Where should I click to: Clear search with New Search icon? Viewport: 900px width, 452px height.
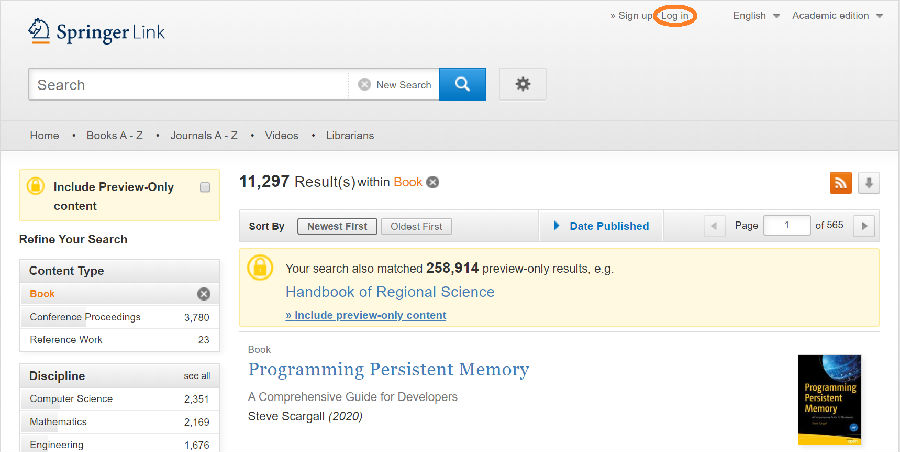click(364, 85)
